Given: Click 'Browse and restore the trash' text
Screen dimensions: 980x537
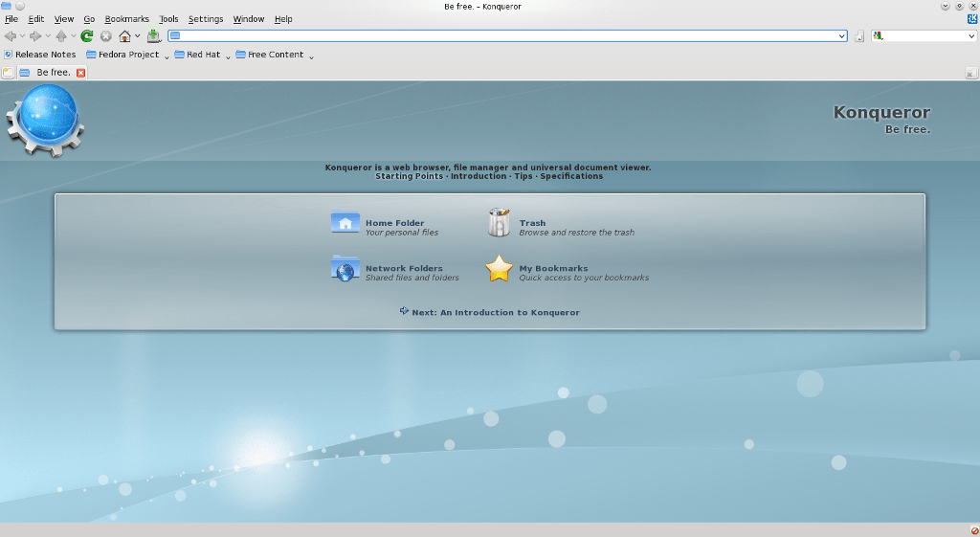Looking at the screenshot, I should pyautogui.click(x=577, y=233).
